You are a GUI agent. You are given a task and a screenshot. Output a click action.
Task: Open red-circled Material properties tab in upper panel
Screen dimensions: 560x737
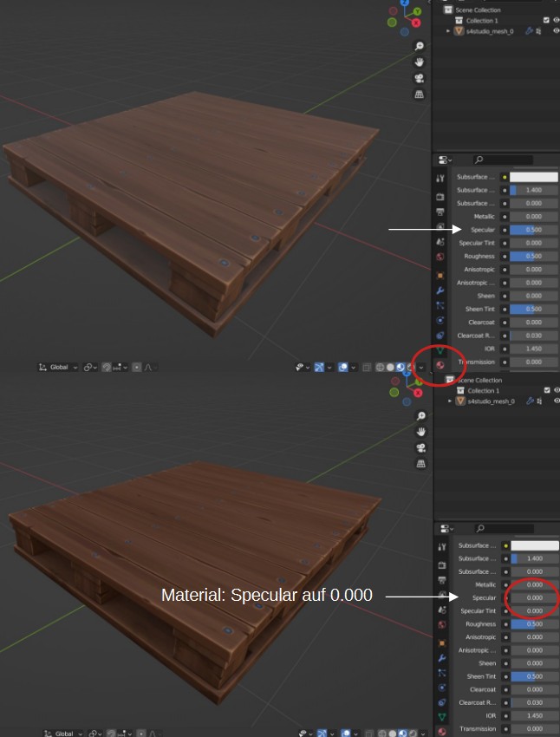tap(440, 365)
